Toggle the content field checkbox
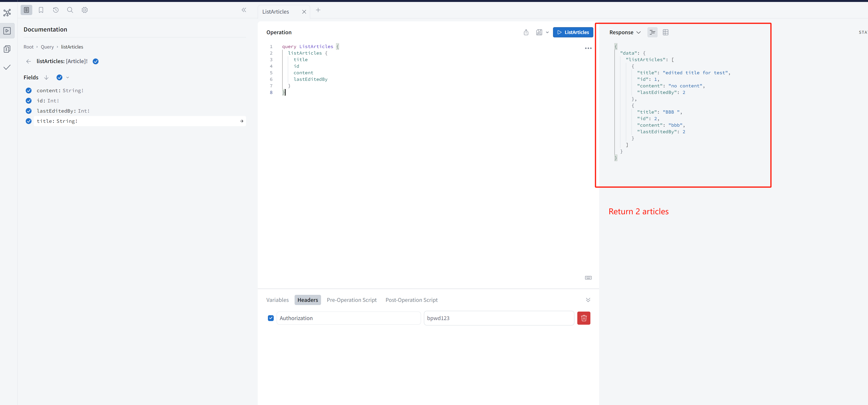Image resolution: width=868 pixels, height=405 pixels. click(28, 90)
